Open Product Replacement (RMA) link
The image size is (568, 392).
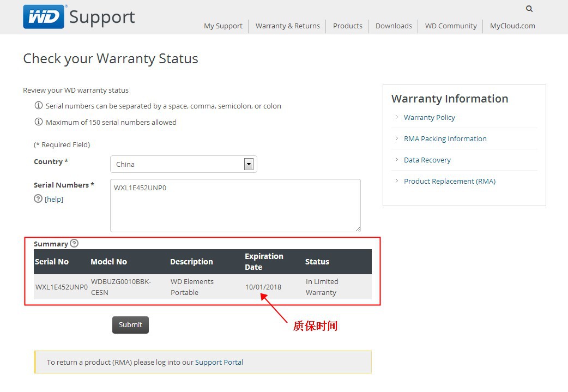[x=450, y=181]
